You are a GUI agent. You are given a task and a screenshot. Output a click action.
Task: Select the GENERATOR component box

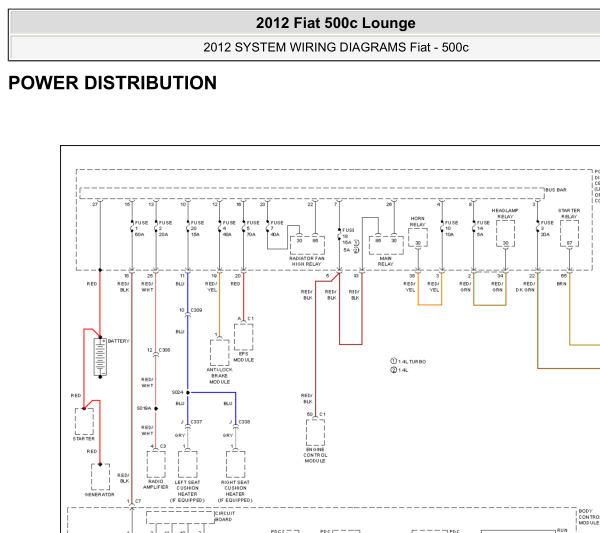tap(100, 477)
